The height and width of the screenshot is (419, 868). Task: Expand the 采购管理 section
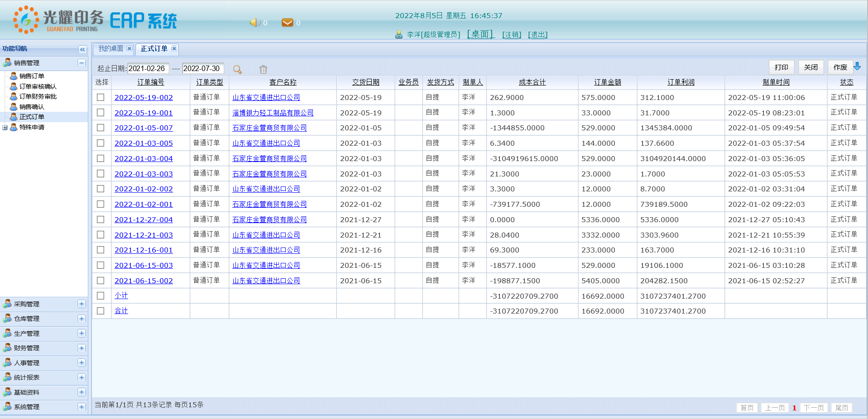tap(82, 304)
